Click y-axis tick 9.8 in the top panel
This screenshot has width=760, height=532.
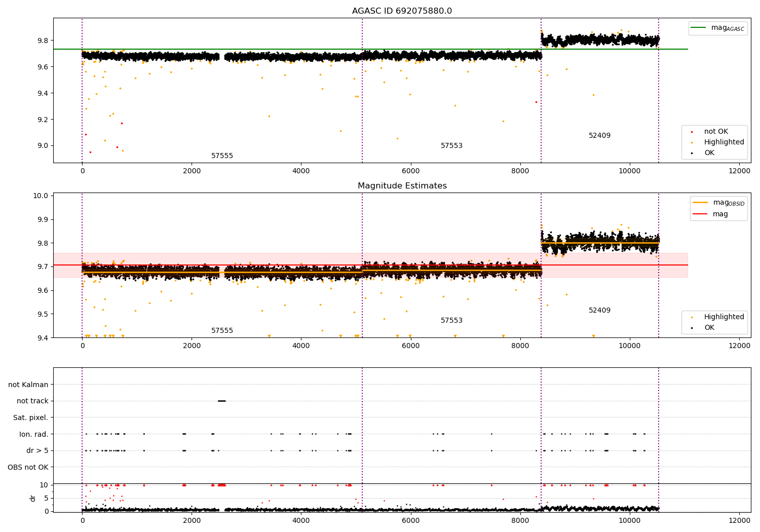43,41
